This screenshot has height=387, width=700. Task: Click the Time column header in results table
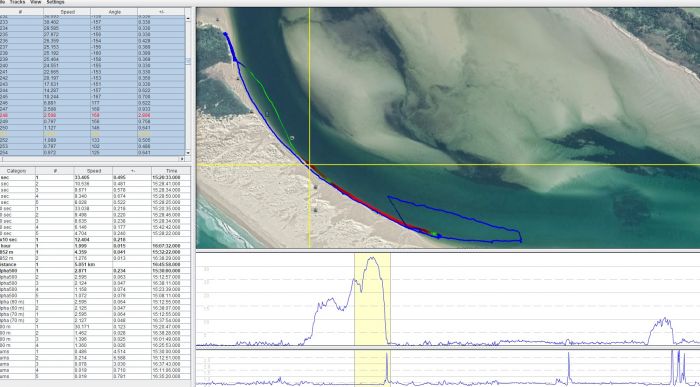point(171,171)
